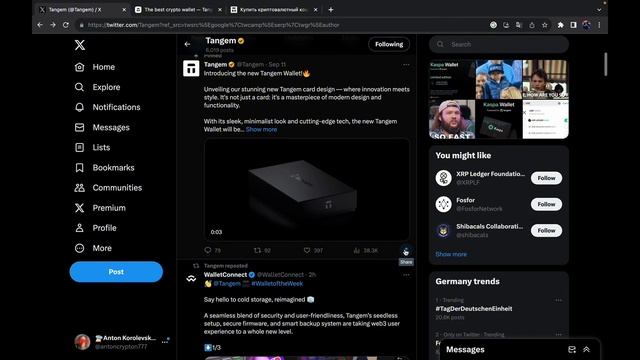Open SO FAST media thumbnail

click(452, 119)
